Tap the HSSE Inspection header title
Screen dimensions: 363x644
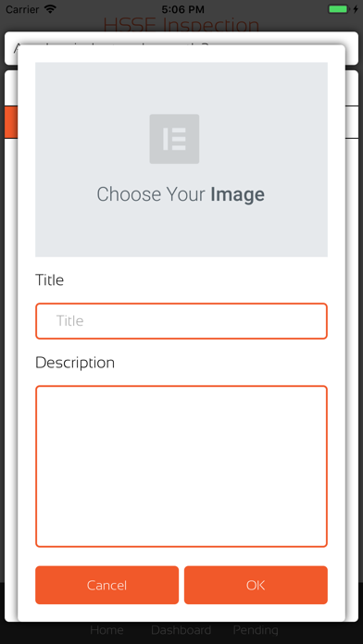[x=181, y=25]
